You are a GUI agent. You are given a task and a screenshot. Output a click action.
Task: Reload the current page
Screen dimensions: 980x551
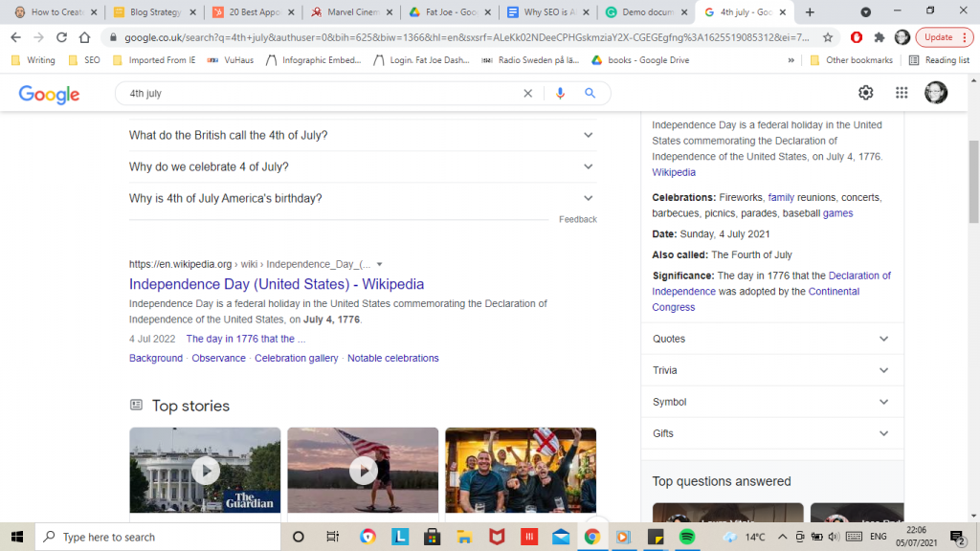61,37
